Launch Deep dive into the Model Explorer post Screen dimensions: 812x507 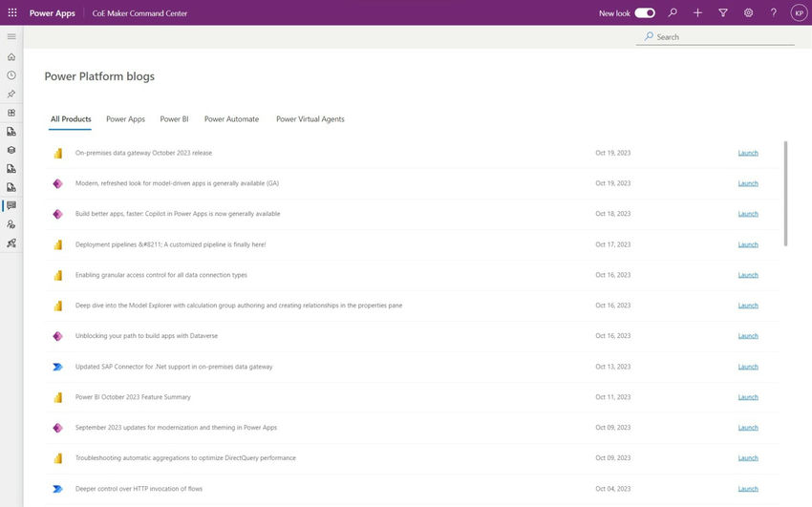pos(748,306)
